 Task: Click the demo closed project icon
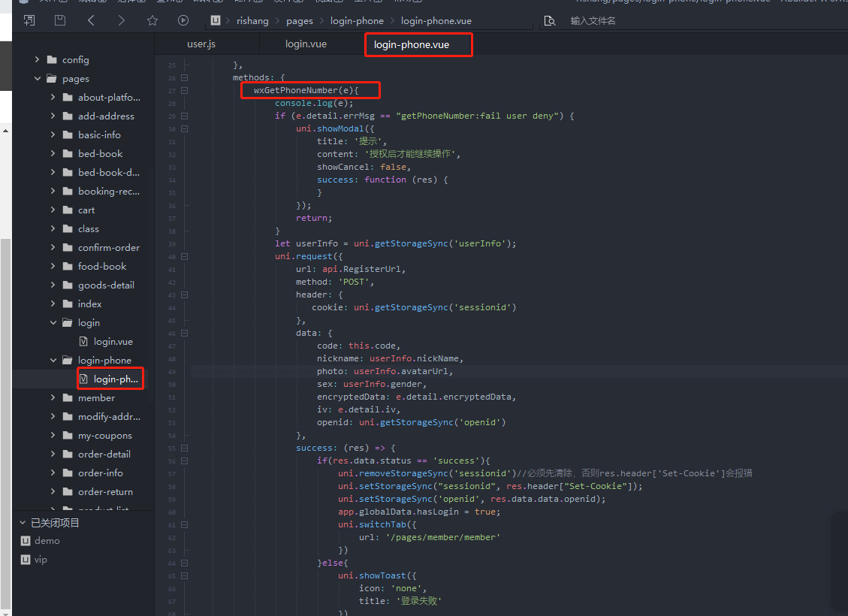point(26,541)
